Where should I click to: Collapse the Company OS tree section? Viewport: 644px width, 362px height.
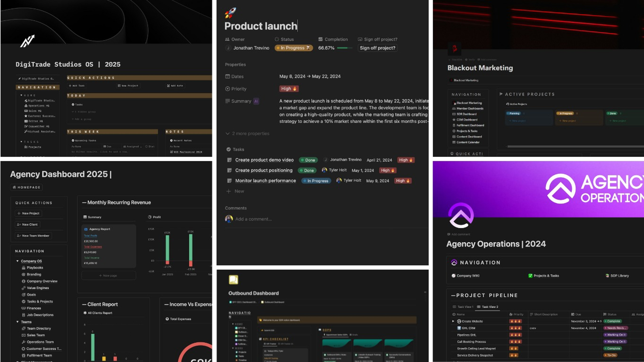(17, 261)
